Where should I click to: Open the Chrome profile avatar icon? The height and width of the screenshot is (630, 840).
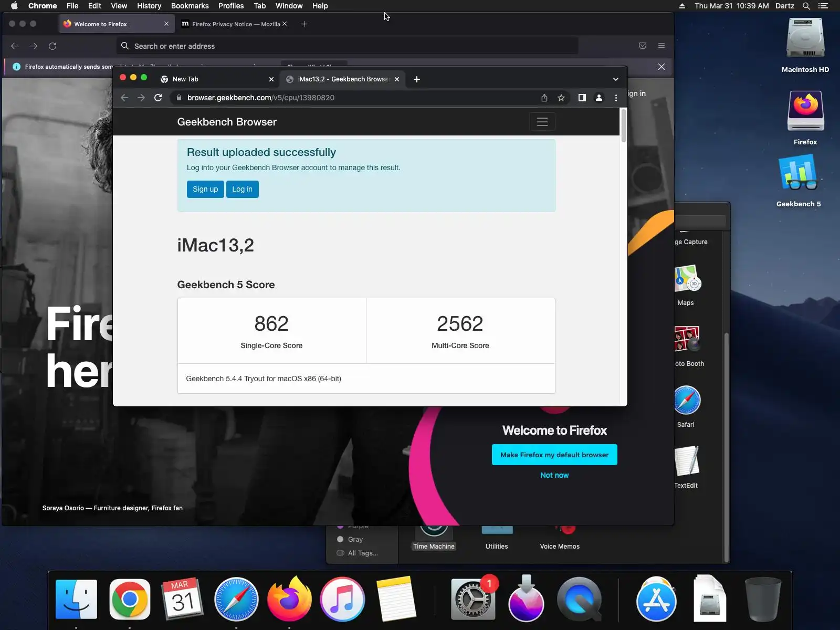click(x=598, y=98)
